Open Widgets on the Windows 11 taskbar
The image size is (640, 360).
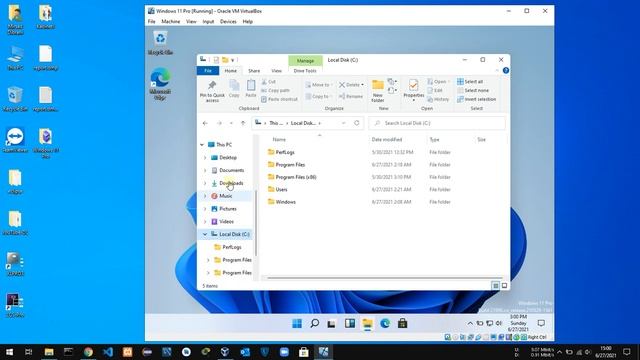tap(350, 324)
